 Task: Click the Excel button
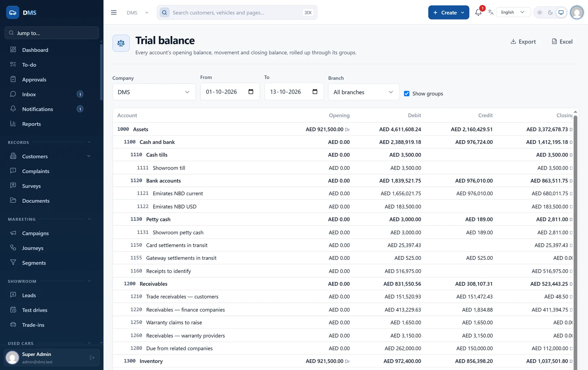pyautogui.click(x=562, y=42)
